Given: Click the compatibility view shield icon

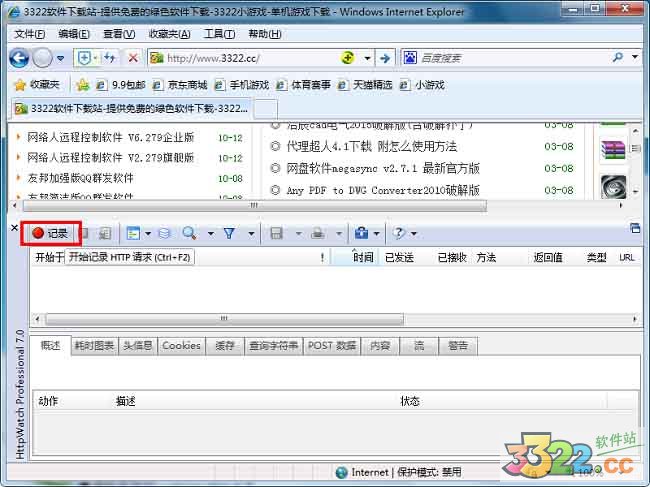Looking at the screenshot, I should point(85,58).
